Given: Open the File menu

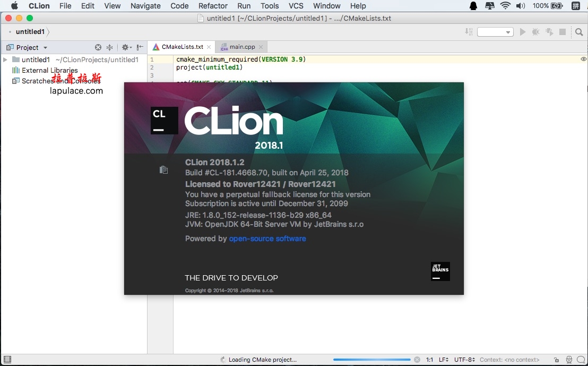Looking at the screenshot, I should (65, 6).
